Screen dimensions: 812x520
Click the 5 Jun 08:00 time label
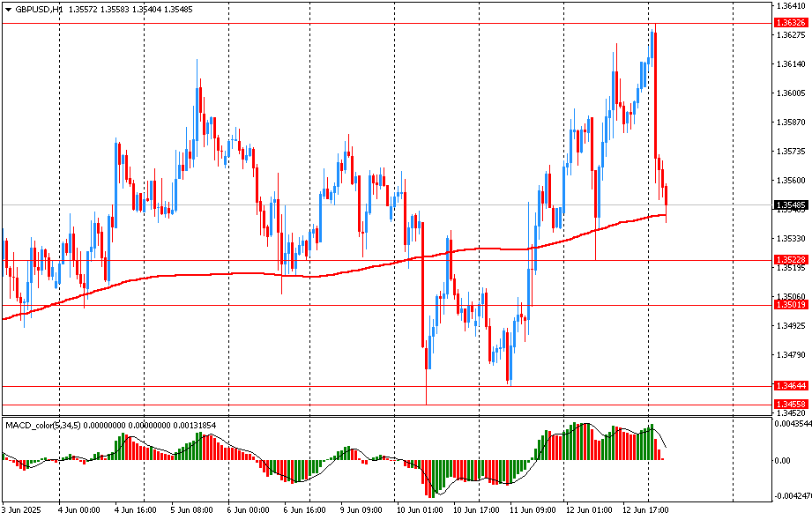click(x=192, y=510)
